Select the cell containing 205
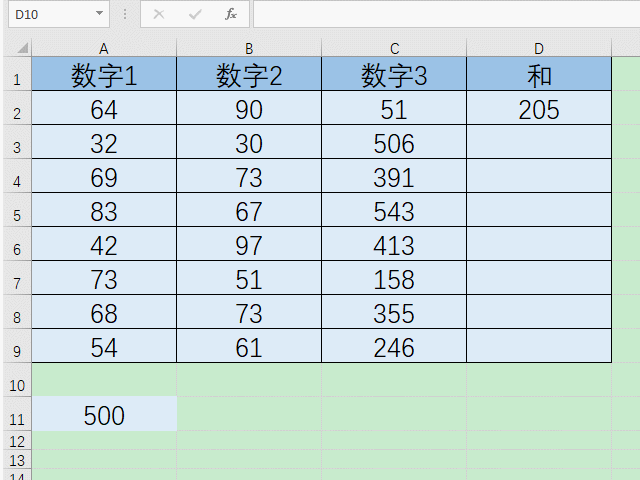Image resolution: width=640 pixels, height=480 pixels. coord(539,108)
